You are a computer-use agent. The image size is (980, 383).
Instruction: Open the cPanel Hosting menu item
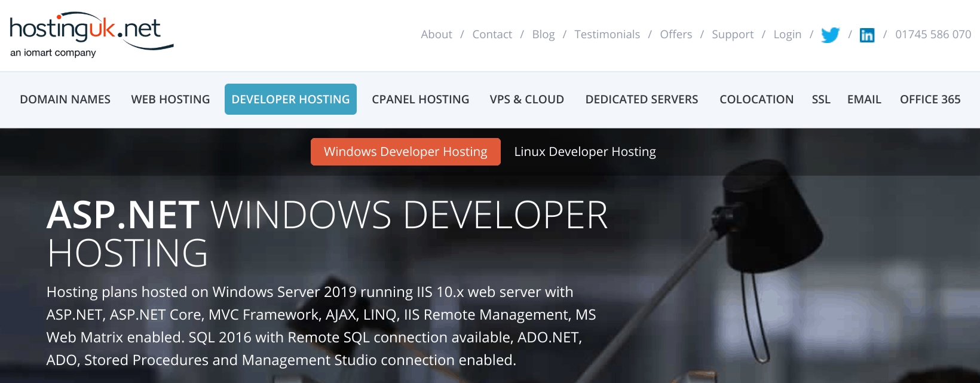pos(421,99)
